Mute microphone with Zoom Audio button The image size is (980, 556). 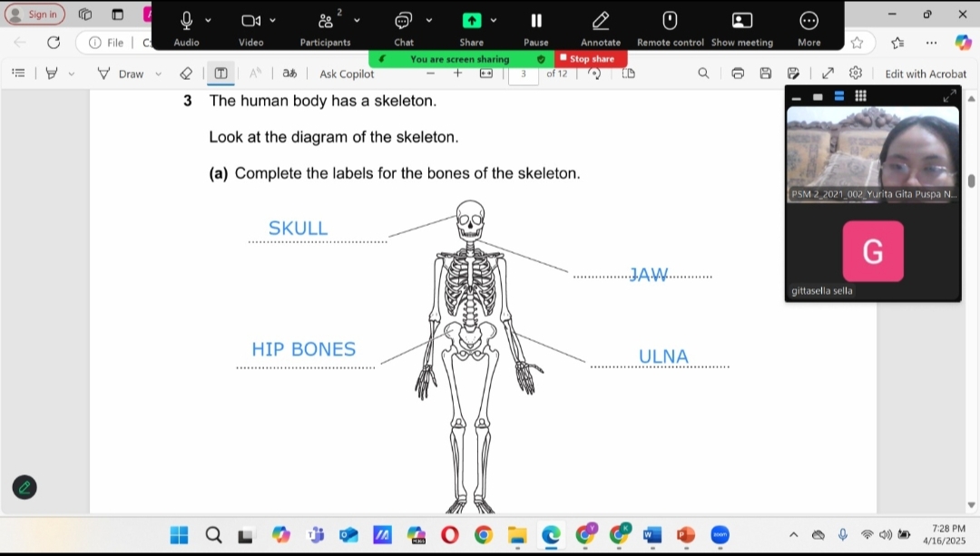(186, 28)
